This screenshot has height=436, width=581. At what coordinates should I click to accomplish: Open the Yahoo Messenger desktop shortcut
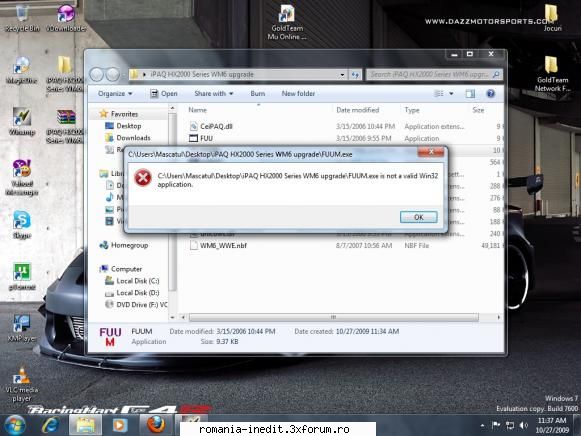(22, 177)
